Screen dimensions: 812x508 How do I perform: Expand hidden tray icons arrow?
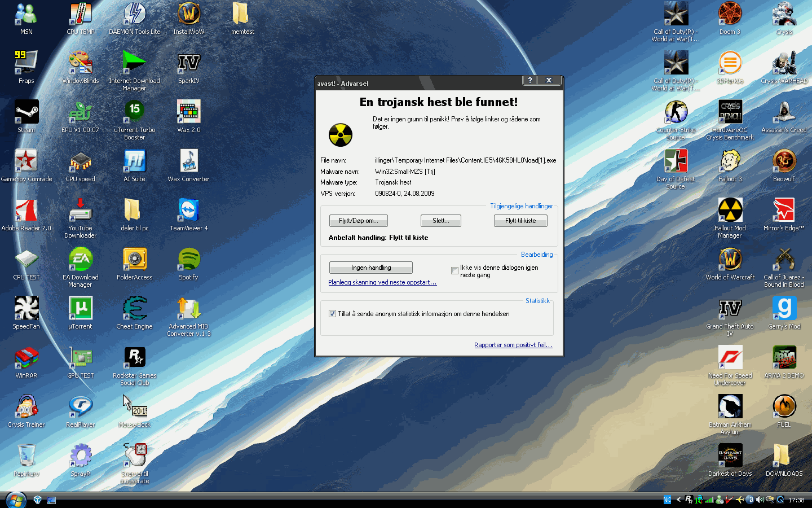click(678, 500)
